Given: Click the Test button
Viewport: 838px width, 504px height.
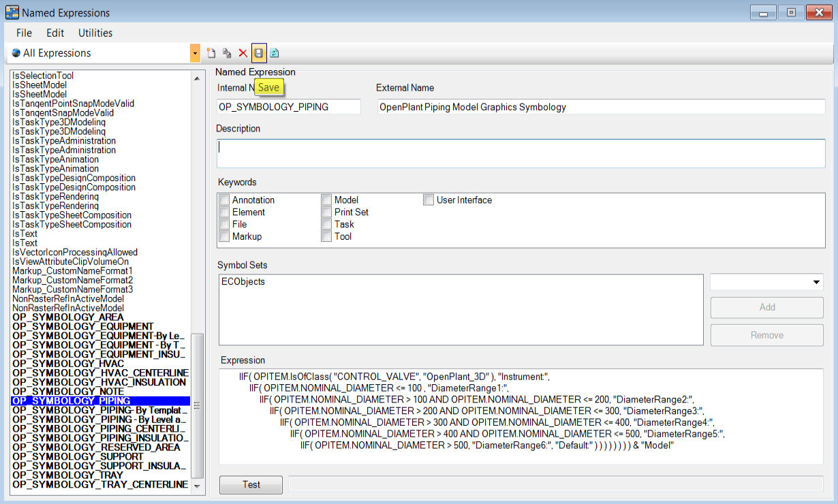Looking at the screenshot, I should (x=251, y=484).
